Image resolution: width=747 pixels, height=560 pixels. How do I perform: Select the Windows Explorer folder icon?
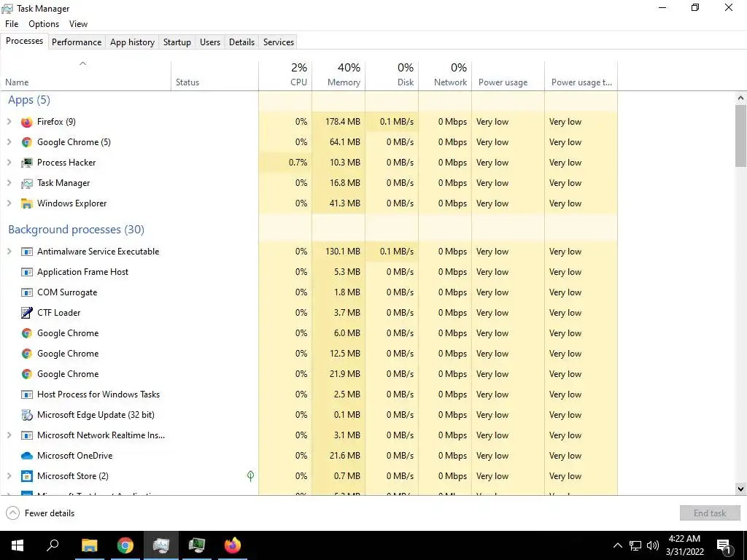click(x=27, y=204)
